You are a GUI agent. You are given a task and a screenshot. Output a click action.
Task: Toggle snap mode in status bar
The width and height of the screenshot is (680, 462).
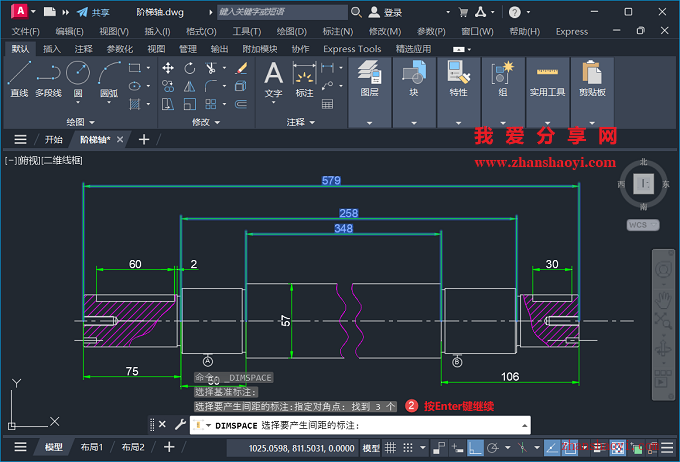(x=408, y=448)
